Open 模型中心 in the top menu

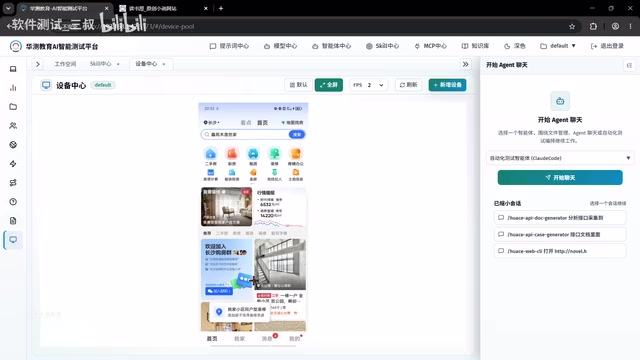(x=280, y=46)
